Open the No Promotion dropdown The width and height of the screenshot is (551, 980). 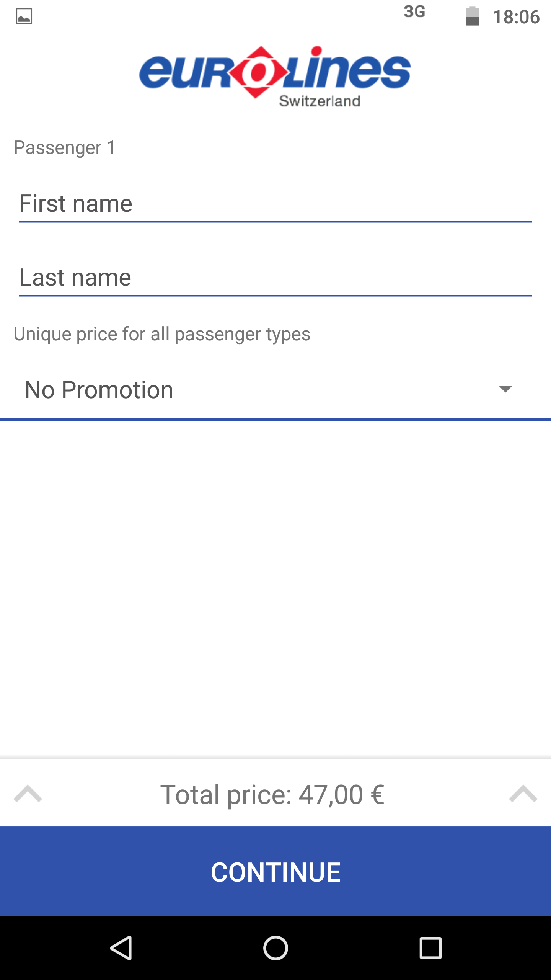(x=268, y=390)
